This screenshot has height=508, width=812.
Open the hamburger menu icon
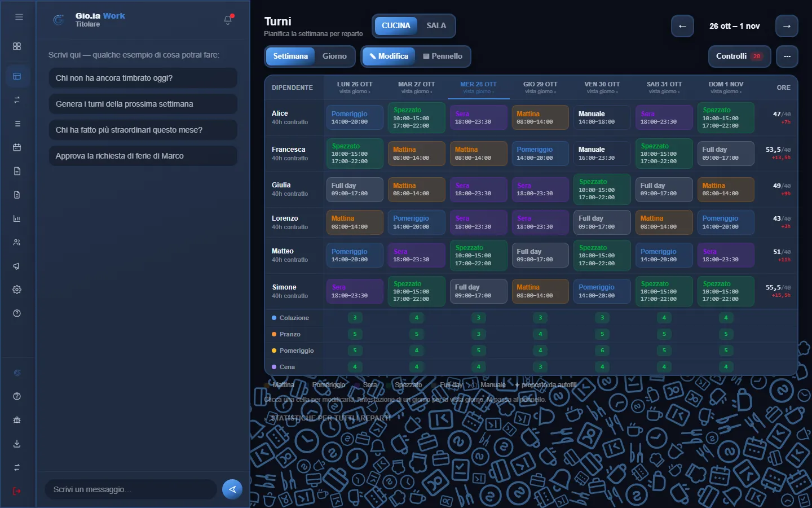point(19,17)
